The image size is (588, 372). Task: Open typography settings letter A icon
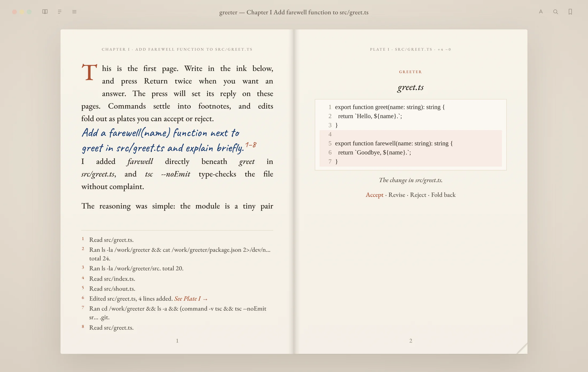541,12
